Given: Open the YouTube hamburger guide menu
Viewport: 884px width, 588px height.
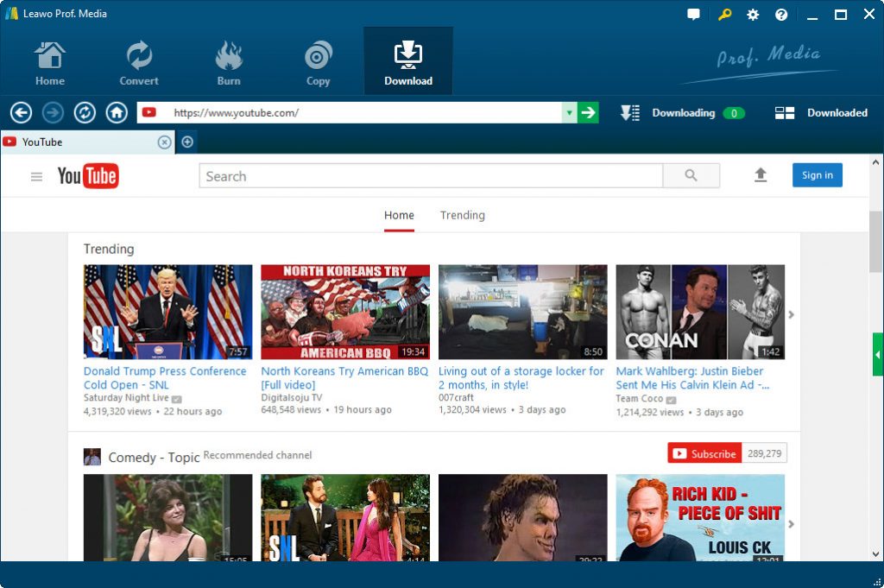Looking at the screenshot, I should coord(36,177).
